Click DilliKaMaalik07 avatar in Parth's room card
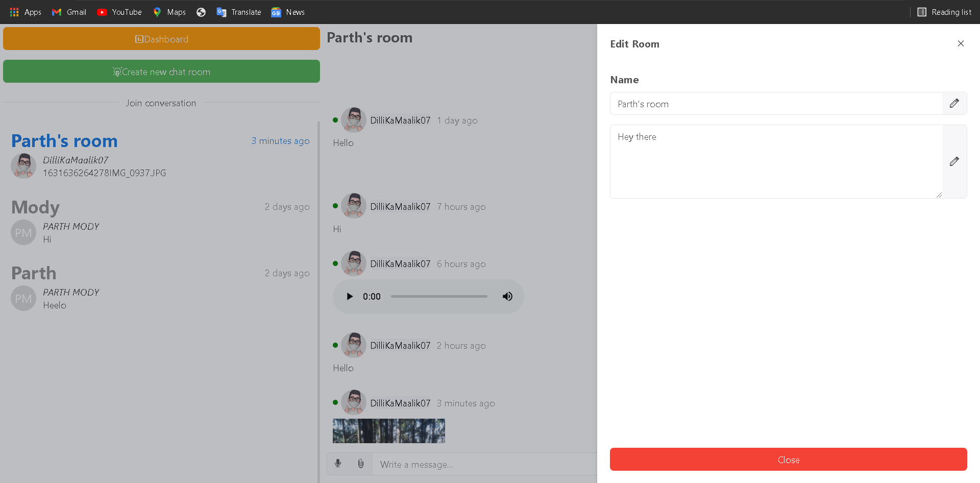 click(23, 166)
